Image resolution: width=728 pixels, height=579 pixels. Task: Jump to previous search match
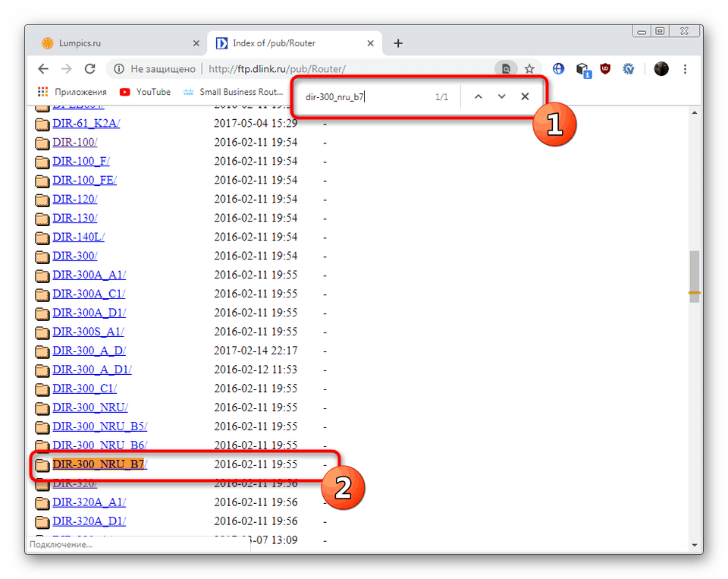479,96
